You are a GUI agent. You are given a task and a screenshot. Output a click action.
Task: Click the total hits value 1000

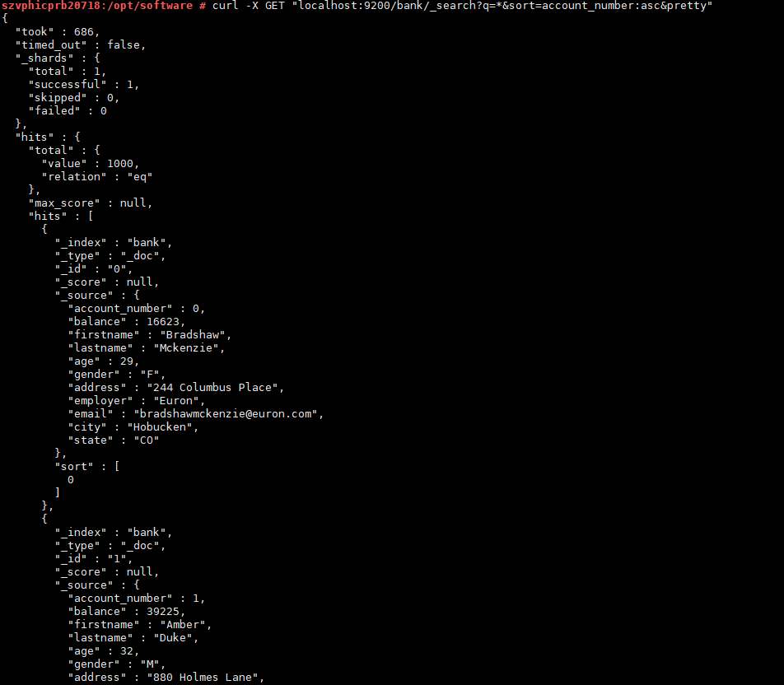(x=124, y=163)
